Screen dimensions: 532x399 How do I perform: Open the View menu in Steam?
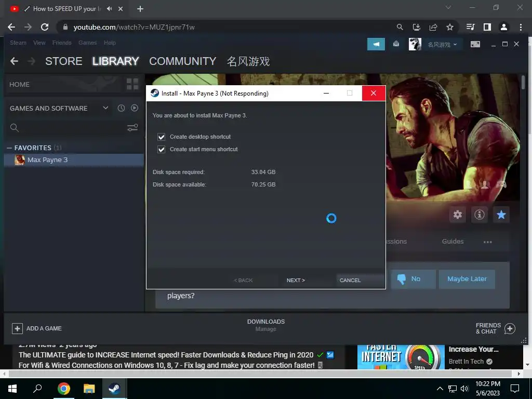point(39,43)
